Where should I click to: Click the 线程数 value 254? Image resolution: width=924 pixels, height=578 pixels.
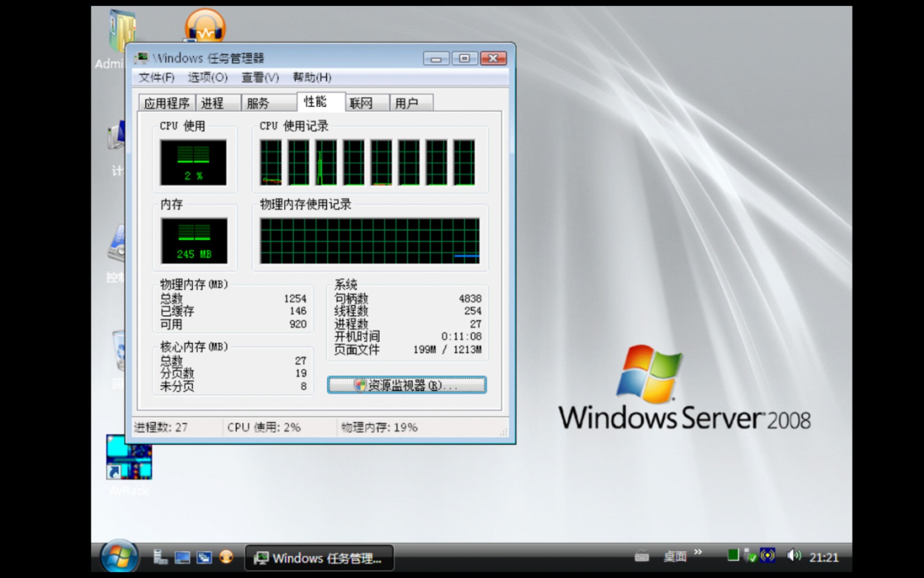(x=473, y=311)
